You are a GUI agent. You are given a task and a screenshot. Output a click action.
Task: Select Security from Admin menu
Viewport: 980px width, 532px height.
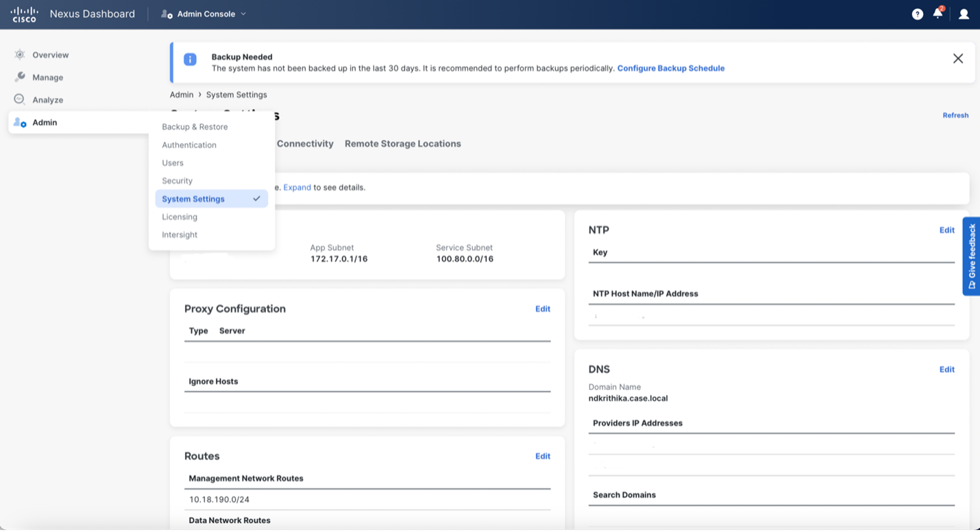(x=177, y=181)
